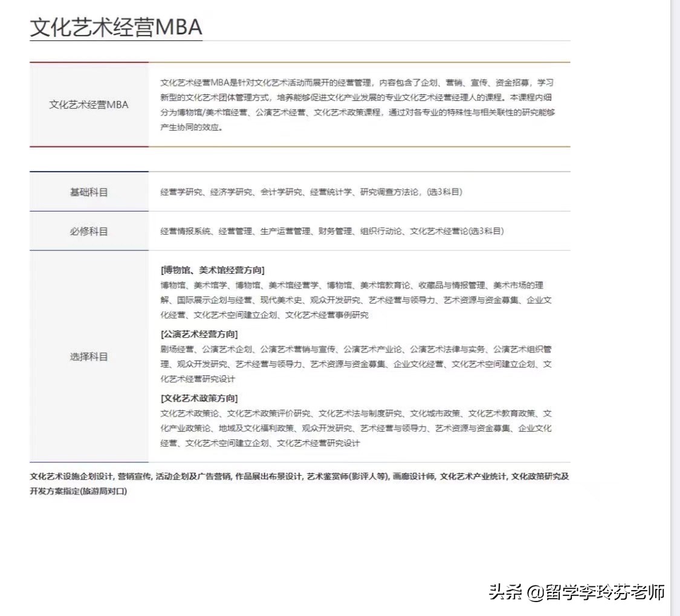The height and width of the screenshot is (616, 680).
Task: Select the 文化艺术经营MBA row label
Action: (x=88, y=104)
